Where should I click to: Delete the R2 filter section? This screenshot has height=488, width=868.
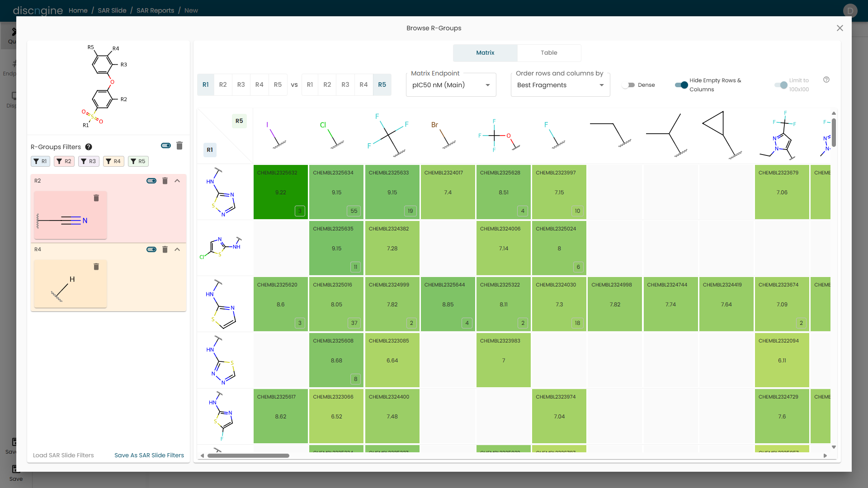[165, 181]
